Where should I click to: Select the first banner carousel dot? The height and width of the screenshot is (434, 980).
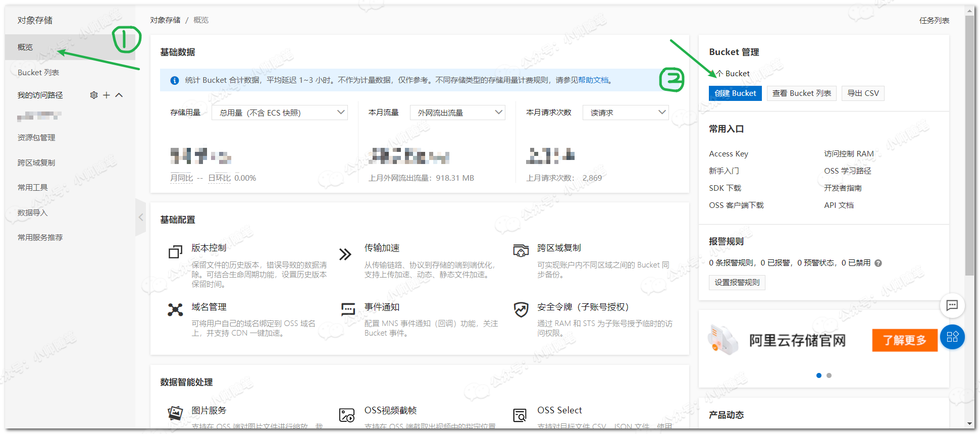[x=819, y=375]
